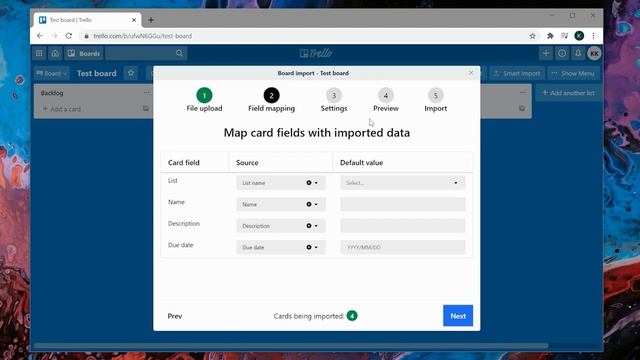Close the Board import dialog
640x360 pixels.
pos(471,73)
